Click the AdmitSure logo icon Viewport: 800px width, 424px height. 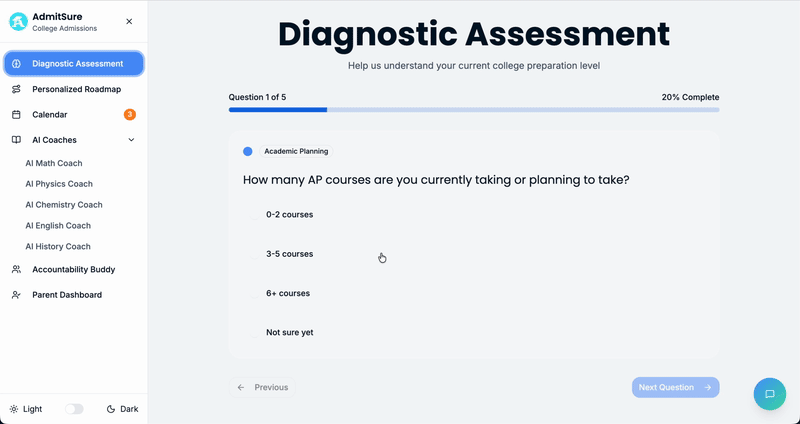(x=18, y=22)
